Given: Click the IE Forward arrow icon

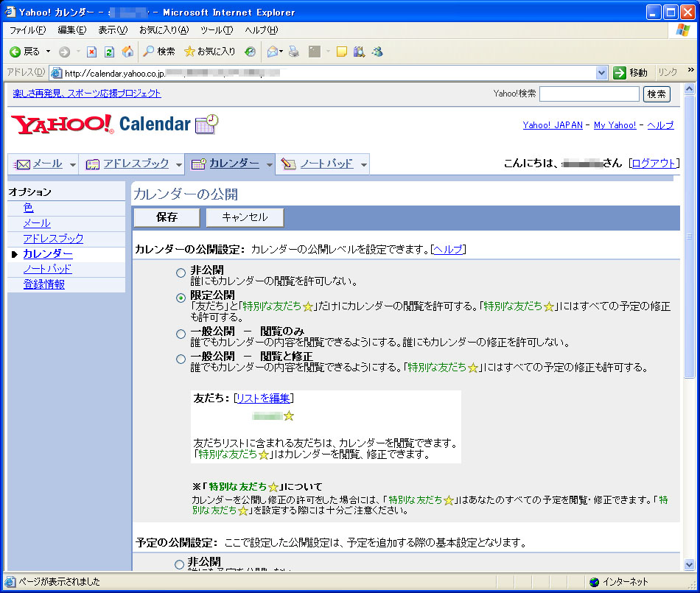Looking at the screenshot, I should (64, 52).
